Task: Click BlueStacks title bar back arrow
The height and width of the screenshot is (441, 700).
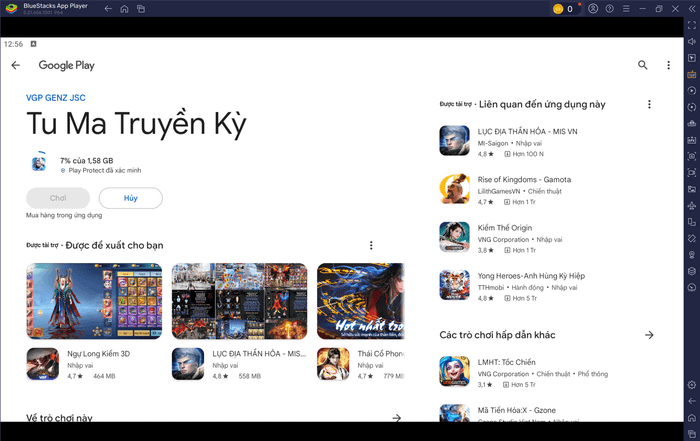Action: click(108, 8)
